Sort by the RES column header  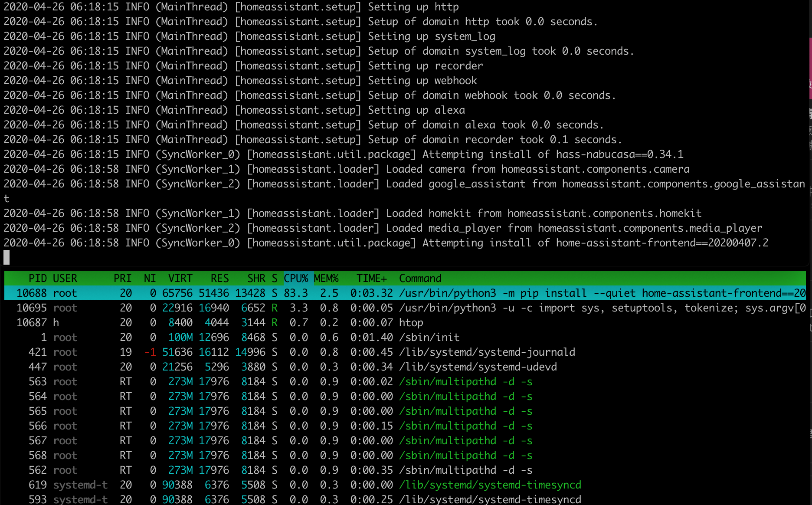pos(220,278)
